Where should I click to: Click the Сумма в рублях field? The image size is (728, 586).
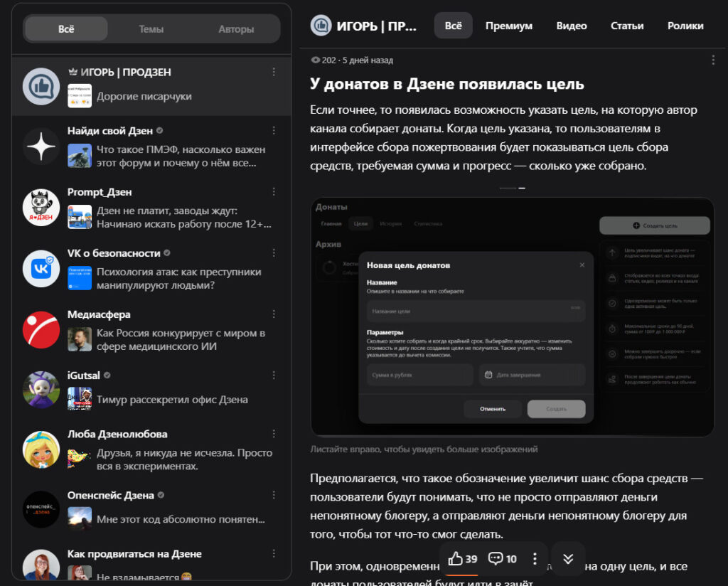click(419, 375)
